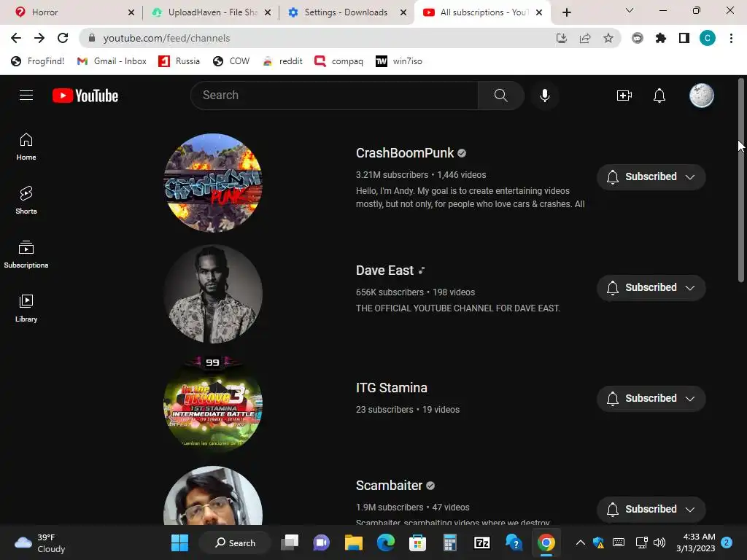The image size is (747, 560).
Task: Open reddit bookmark
Action: [x=283, y=61]
